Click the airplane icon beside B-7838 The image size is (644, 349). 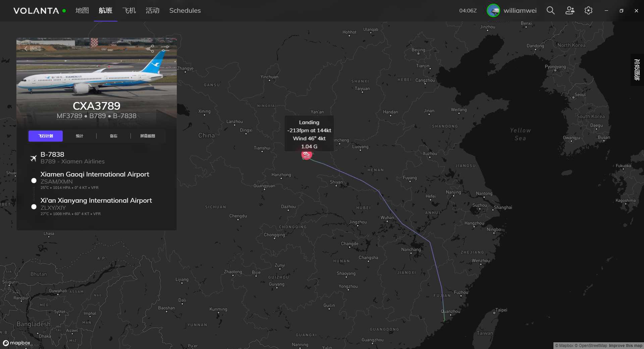(x=33, y=158)
